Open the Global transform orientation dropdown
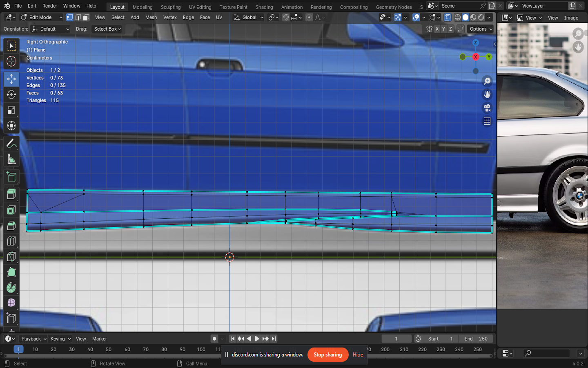Image resolution: width=588 pixels, height=368 pixels. point(248,18)
